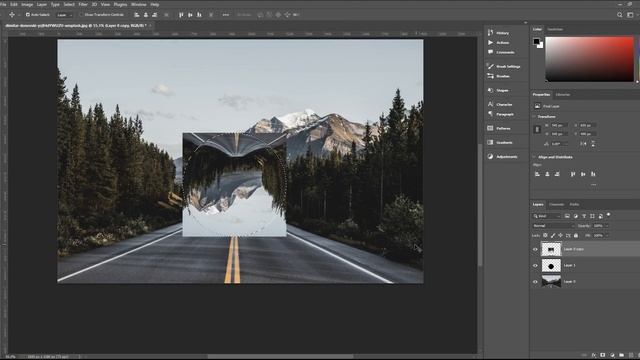Collapse the Align and Distribute section
This screenshot has height=360, width=640.
tap(534, 157)
